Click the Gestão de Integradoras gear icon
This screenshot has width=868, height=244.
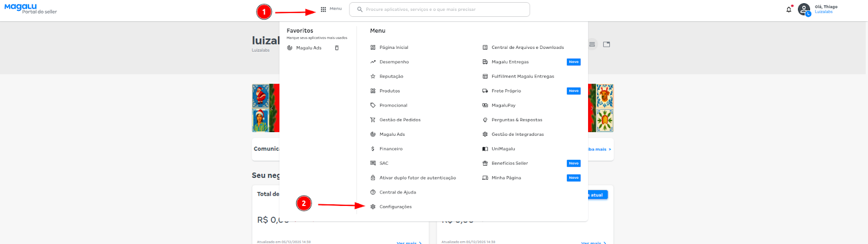(485, 134)
